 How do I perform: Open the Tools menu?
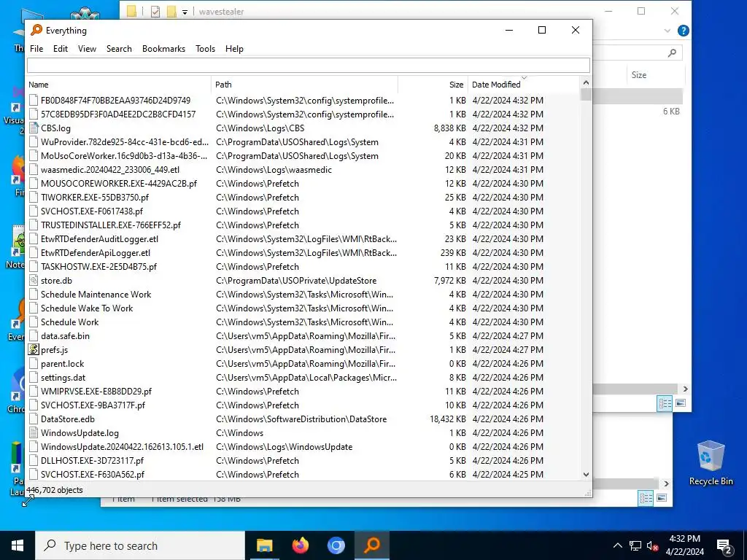[205, 49]
